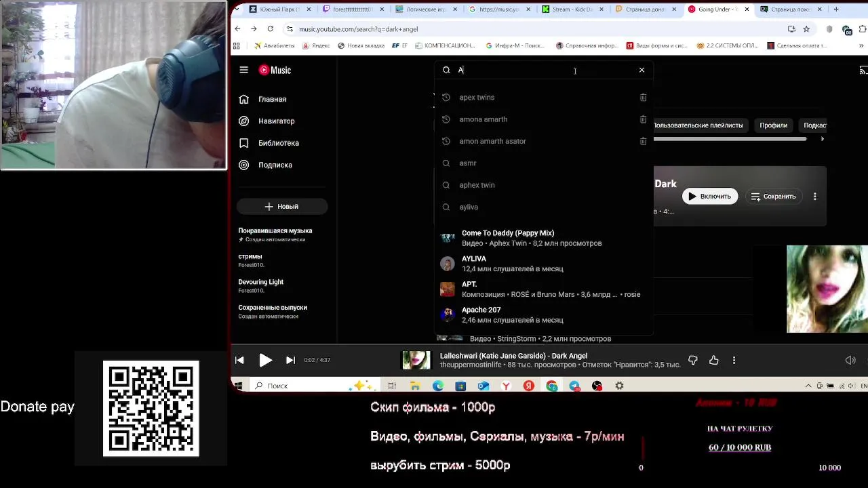
Task: Switch to the Stream - Kick tab
Action: click(571, 9)
